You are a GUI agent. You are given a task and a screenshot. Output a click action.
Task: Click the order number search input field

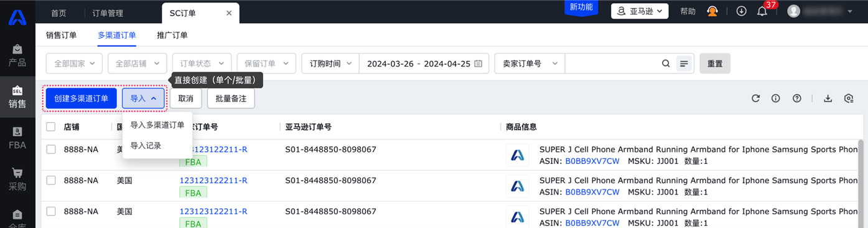coord(612,64)
